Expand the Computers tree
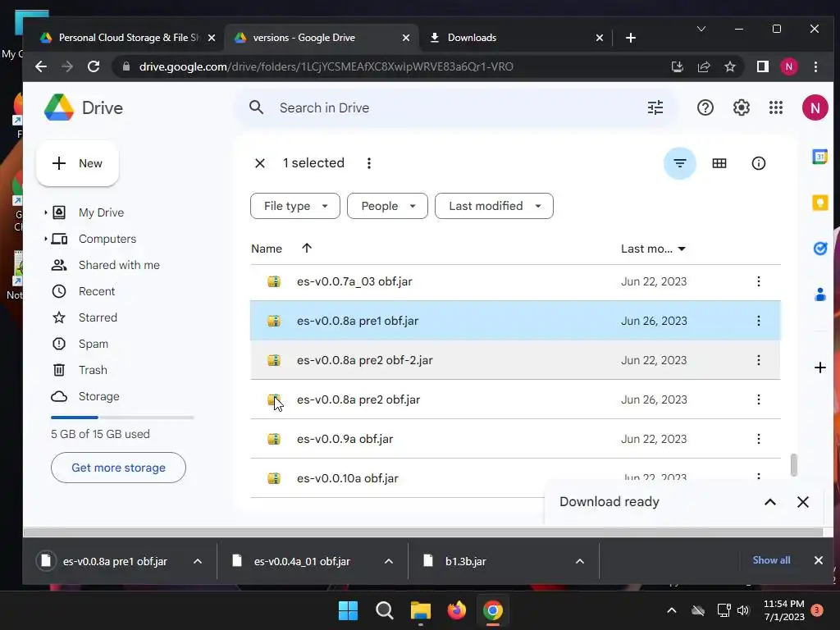The width and height of the screenshot is (840, 630). click(x=46, y=239)
